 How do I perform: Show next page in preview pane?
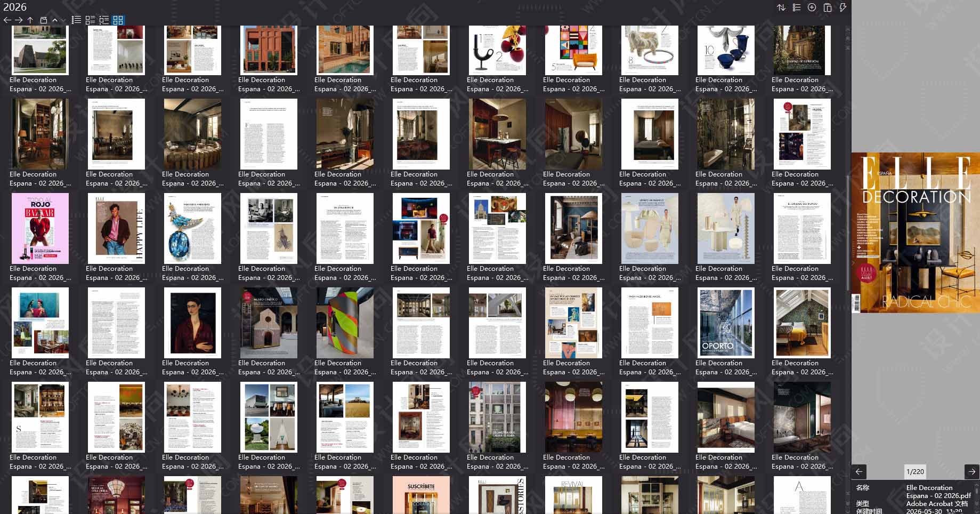click(x=972, y=471)
